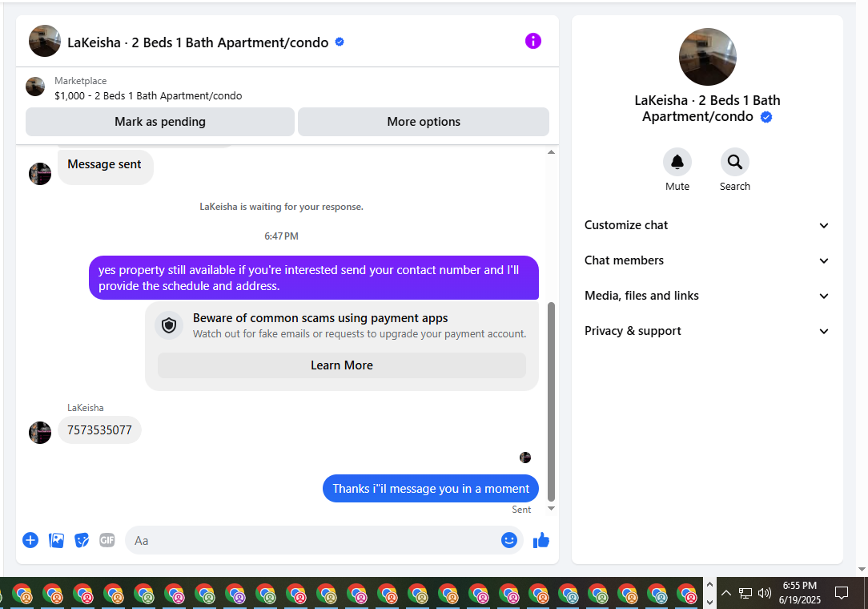Click the magnifier Search icon in chat panel
Screen dimensions: 868x609
[734, 162]
